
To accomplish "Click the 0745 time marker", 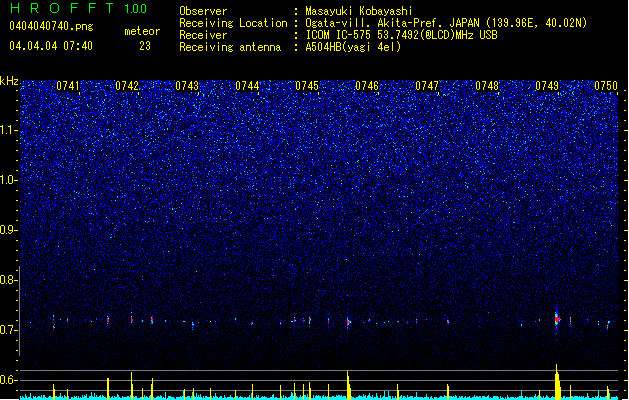I will pyautogui.click(x=307, y=86).
